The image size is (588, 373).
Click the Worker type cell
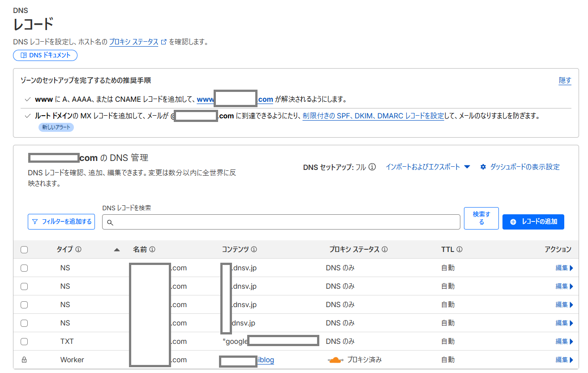tap(72, 360)
